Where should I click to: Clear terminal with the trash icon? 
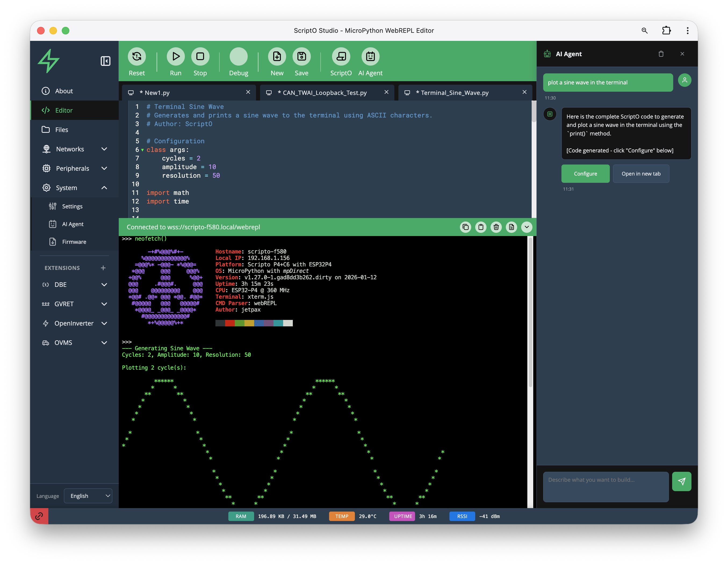pos(496,227)
